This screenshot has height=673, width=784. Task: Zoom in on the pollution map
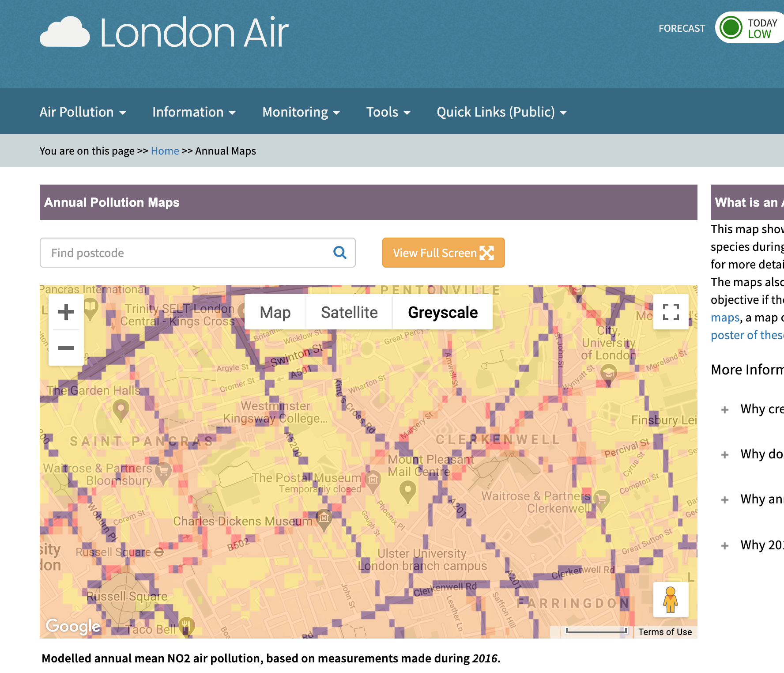[x=66, y=312]
